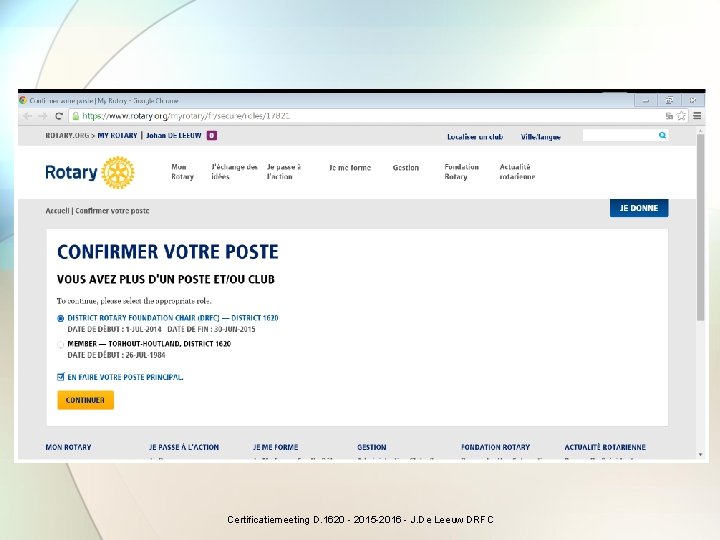Bookmark page with the star icon
The image size is (720, 540).
[x=681, y=116]
